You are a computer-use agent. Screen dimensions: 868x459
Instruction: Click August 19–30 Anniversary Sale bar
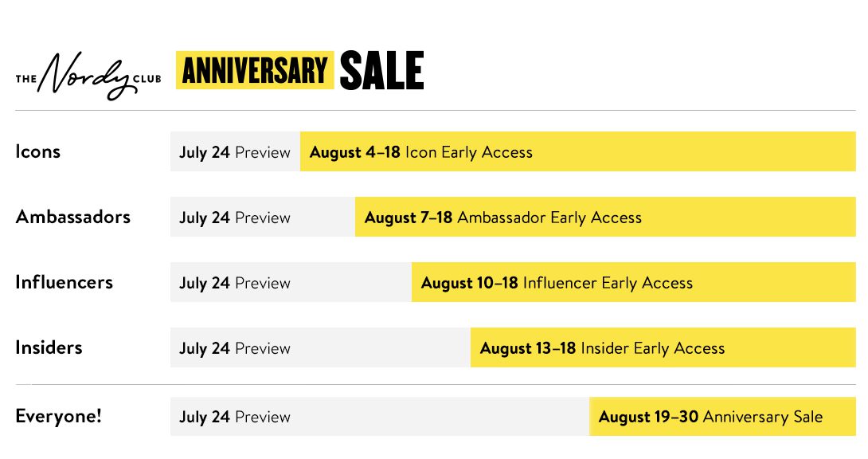coord(721,417)
